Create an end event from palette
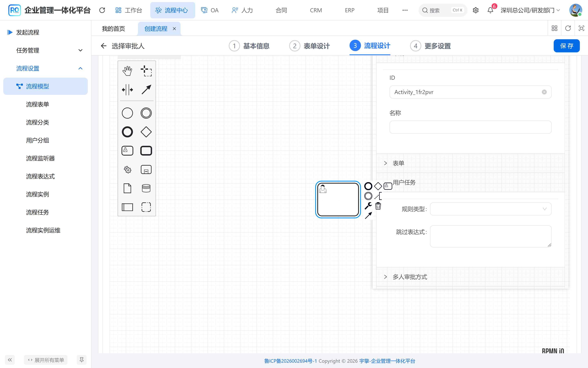The height and width of the screenshot is (368, 588). click(127, 132)
